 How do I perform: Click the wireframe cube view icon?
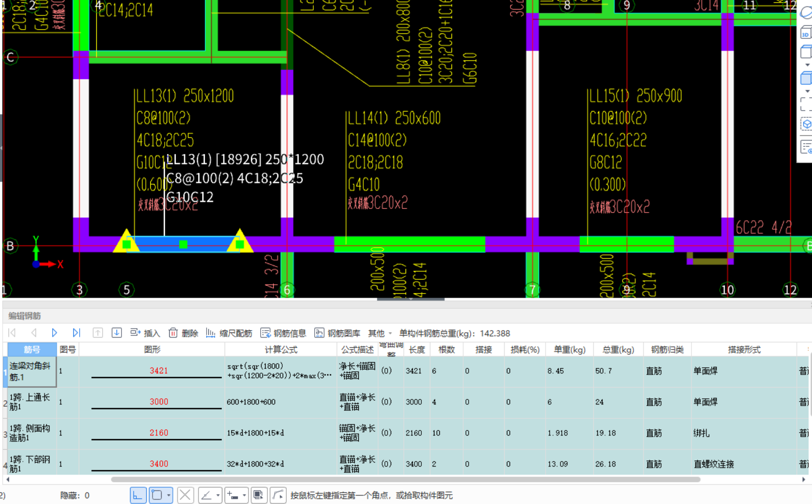coord(806,52)
